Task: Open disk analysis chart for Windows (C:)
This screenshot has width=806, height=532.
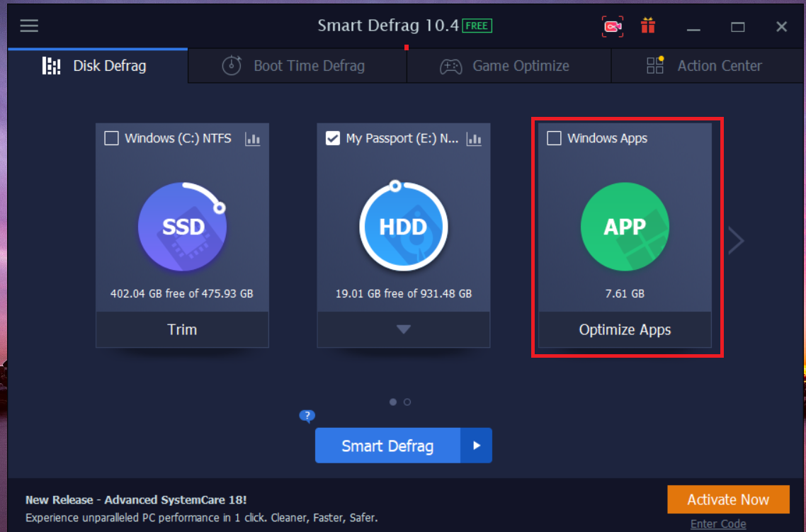Action: (x=252, y=139)
